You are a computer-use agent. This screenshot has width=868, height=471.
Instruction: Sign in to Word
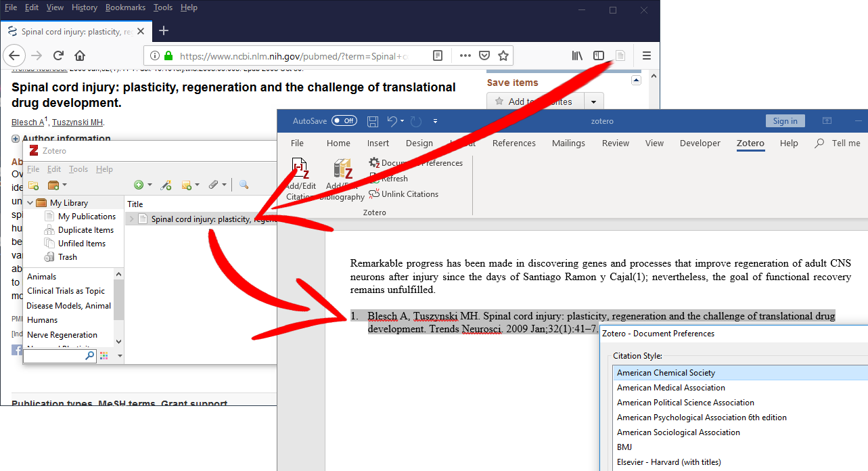(x=785, y=120)
